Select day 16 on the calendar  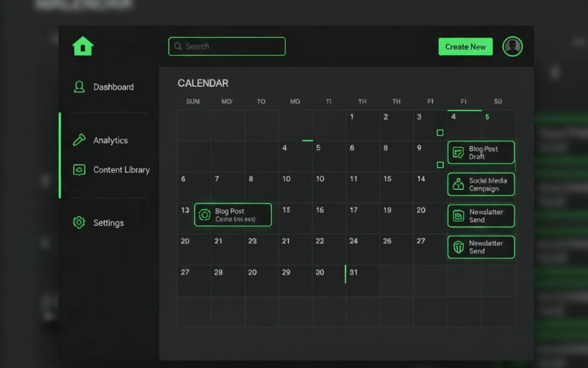click(320, 210)
